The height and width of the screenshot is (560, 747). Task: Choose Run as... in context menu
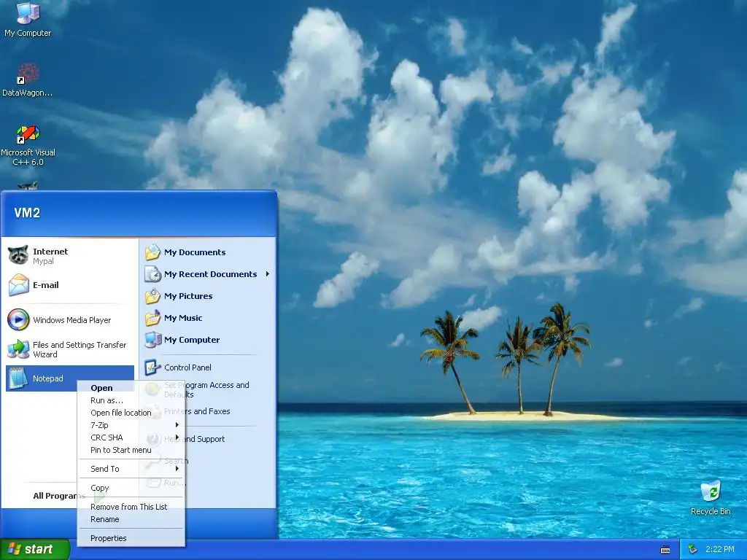[131, 400]
